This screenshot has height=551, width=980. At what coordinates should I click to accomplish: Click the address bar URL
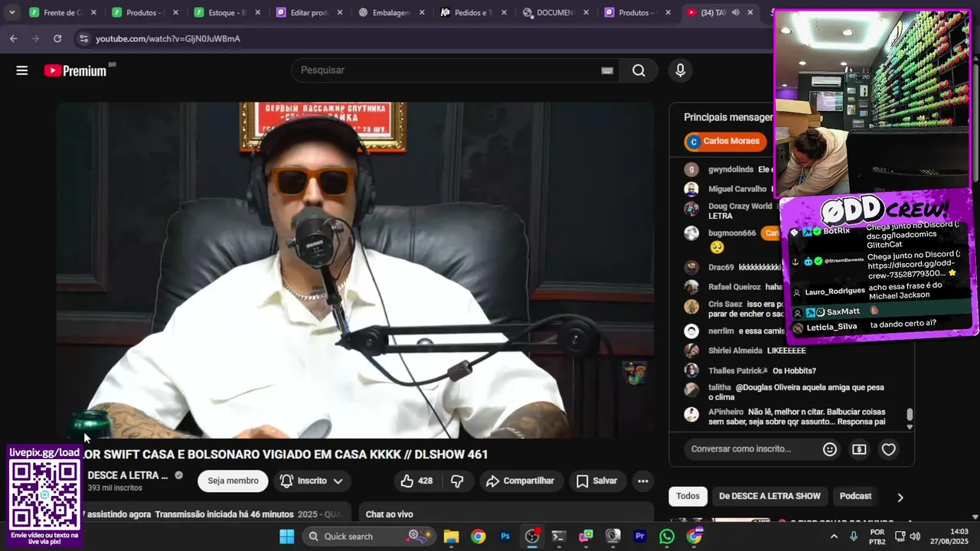click(168, 38)
